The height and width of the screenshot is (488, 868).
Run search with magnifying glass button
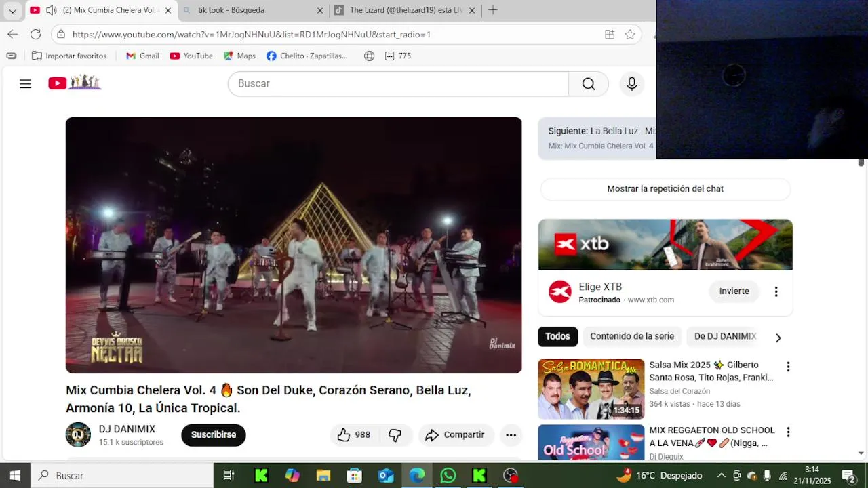pos(589,83)
